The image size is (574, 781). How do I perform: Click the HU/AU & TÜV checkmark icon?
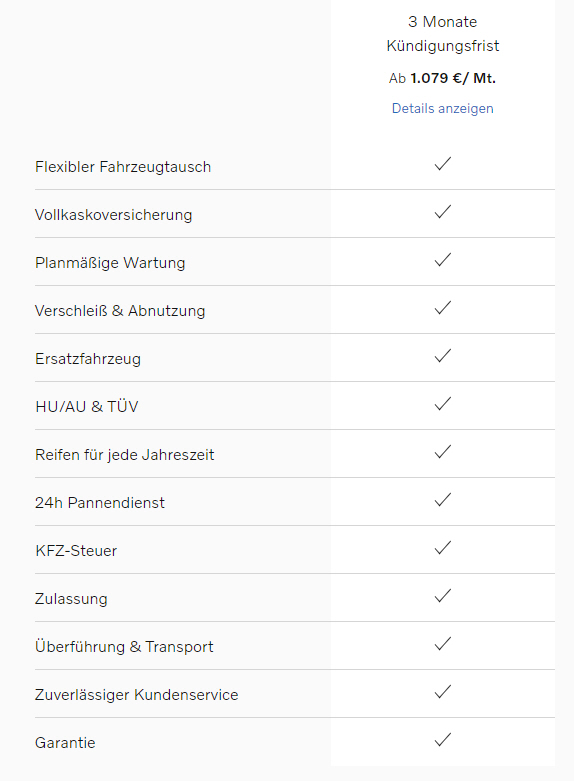(442, 404)
